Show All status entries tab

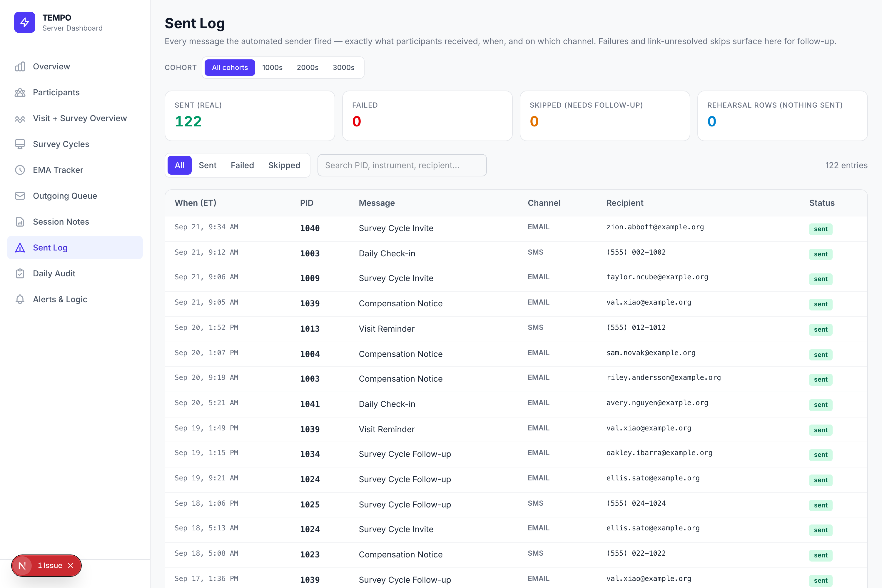[180, 165]
